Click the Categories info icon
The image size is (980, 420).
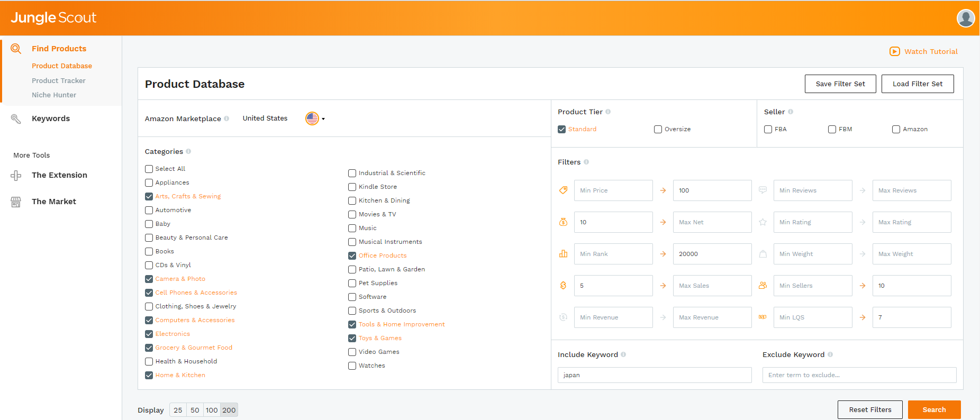188,151
